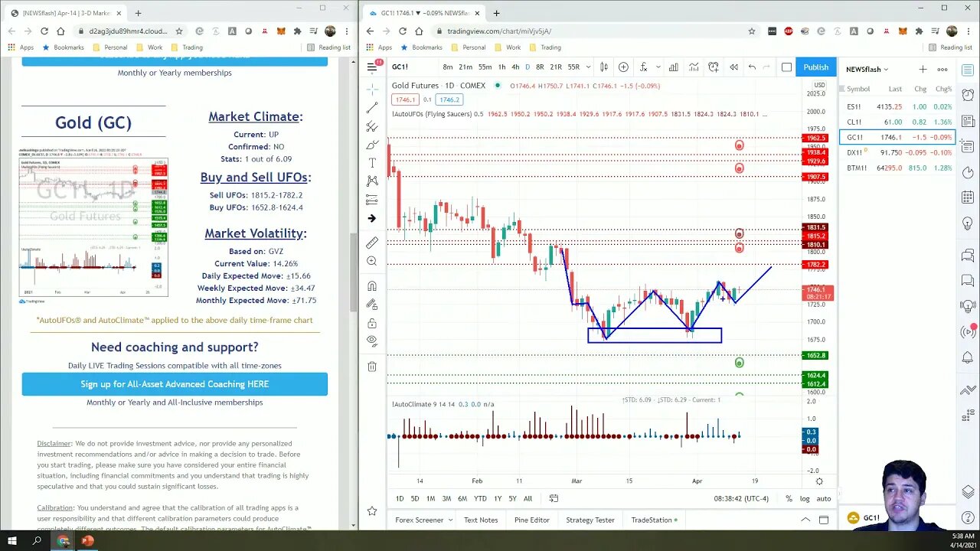Screen dimensions: 980x551
Task: Add symbol to watchlist with plus icon
Action: click(923, 69)
